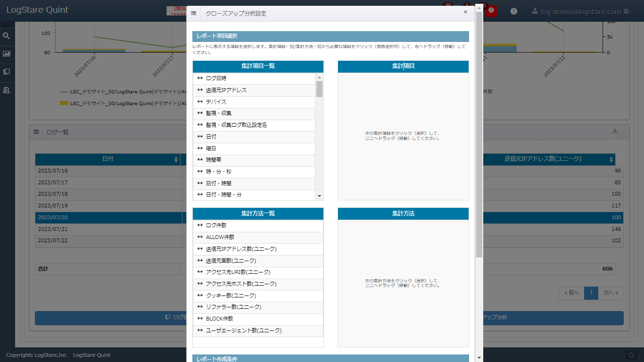Click the dialog's main vertical scrollbar thumb
The image size is (644, 362).
click(479, 134)
